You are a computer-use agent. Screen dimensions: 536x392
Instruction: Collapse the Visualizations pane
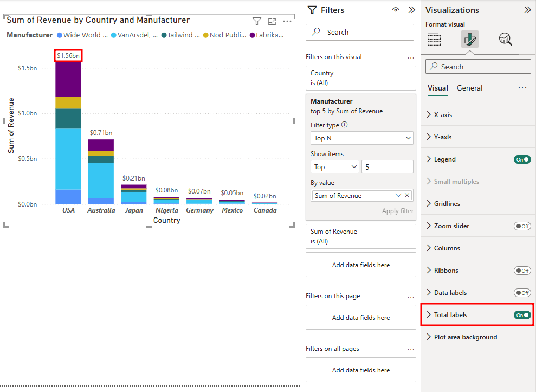(527, 10)
